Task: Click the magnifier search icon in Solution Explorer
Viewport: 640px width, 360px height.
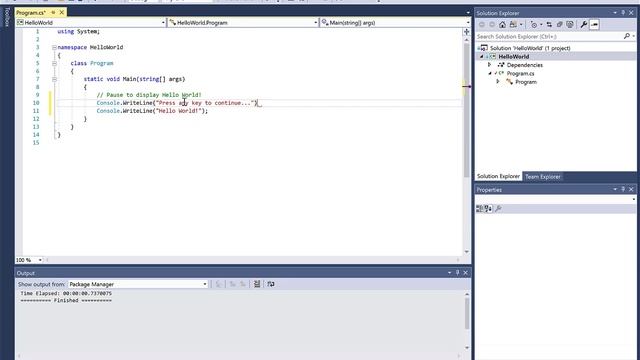Action: click(x=627, y=36)
